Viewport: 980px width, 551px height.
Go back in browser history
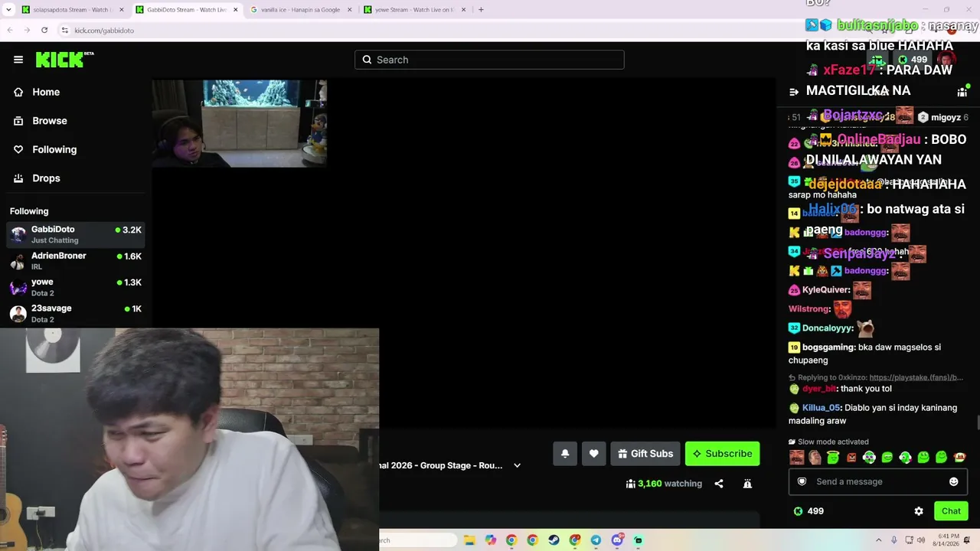10,30
